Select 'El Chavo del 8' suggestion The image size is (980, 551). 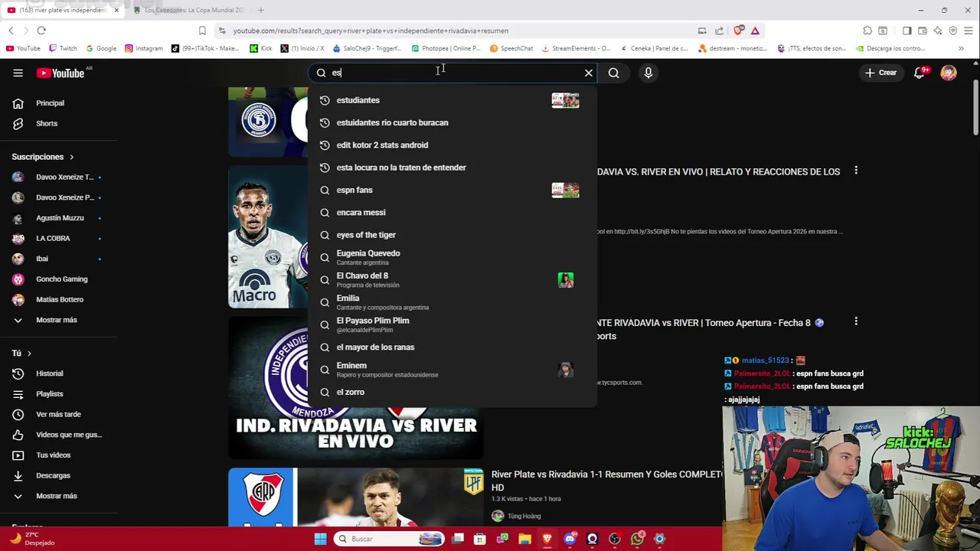(452, 280)
